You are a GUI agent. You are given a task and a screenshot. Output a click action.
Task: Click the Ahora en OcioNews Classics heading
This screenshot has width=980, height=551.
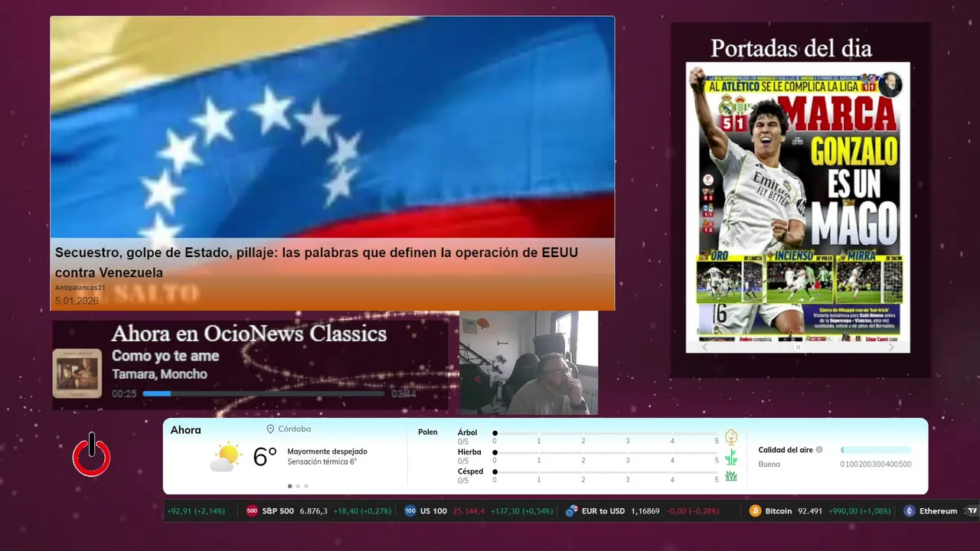[x=249, y=334]
